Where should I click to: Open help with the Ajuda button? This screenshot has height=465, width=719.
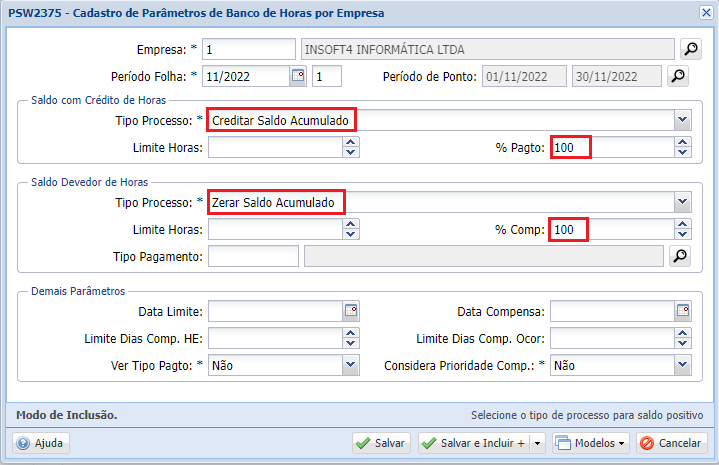pos(41,443)
